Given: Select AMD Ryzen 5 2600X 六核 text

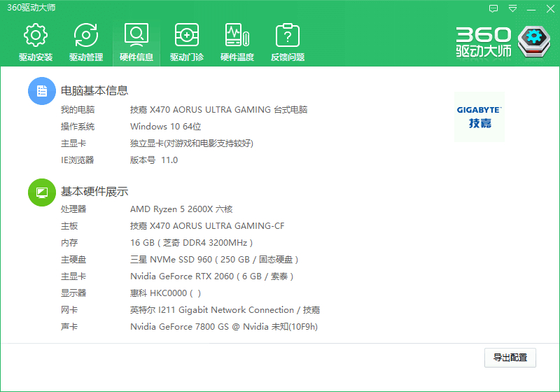Looking at the screenshot, I should (x=181, y=209).
